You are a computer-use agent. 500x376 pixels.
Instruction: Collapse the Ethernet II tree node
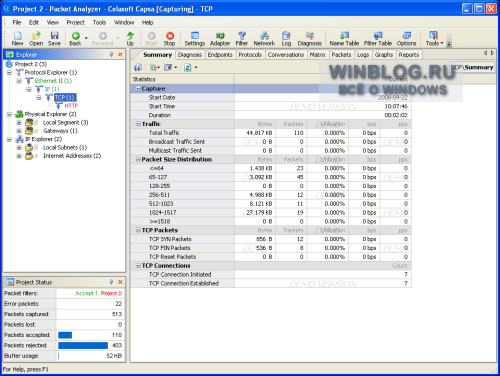[x=19, y=81]
